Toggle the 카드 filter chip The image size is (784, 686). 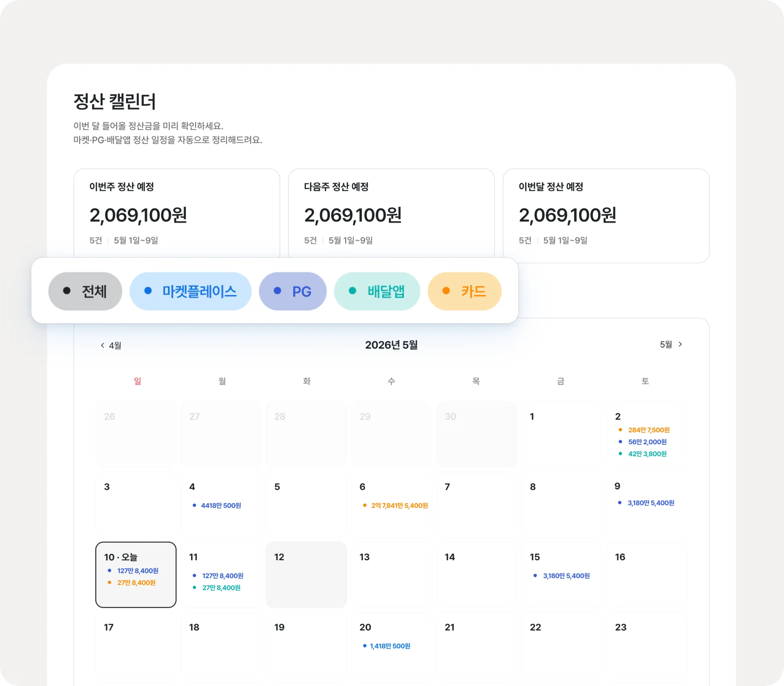464,291
